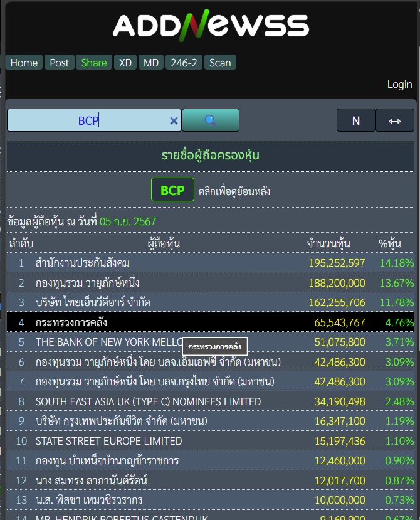The width and height of the screenshot is (420, 520).
Task: Select highlighted row กระทรวงการคลัง
Action: [x=211, y=322]
